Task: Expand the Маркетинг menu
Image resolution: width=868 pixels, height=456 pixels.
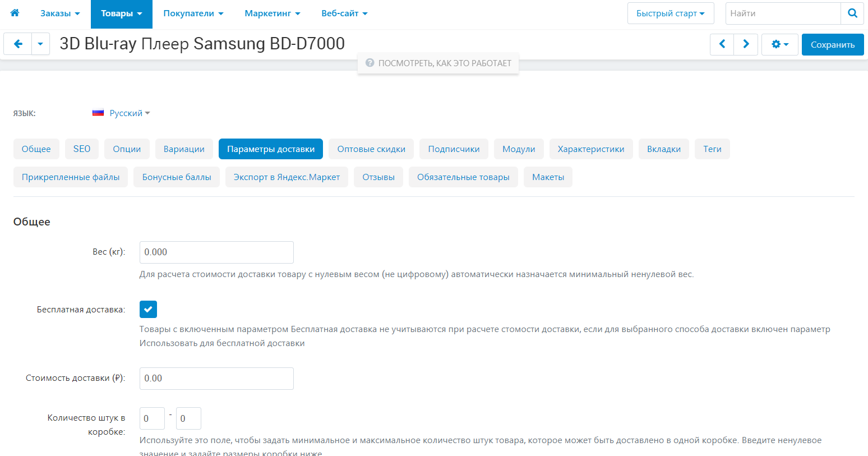Action: click(273, 13)
